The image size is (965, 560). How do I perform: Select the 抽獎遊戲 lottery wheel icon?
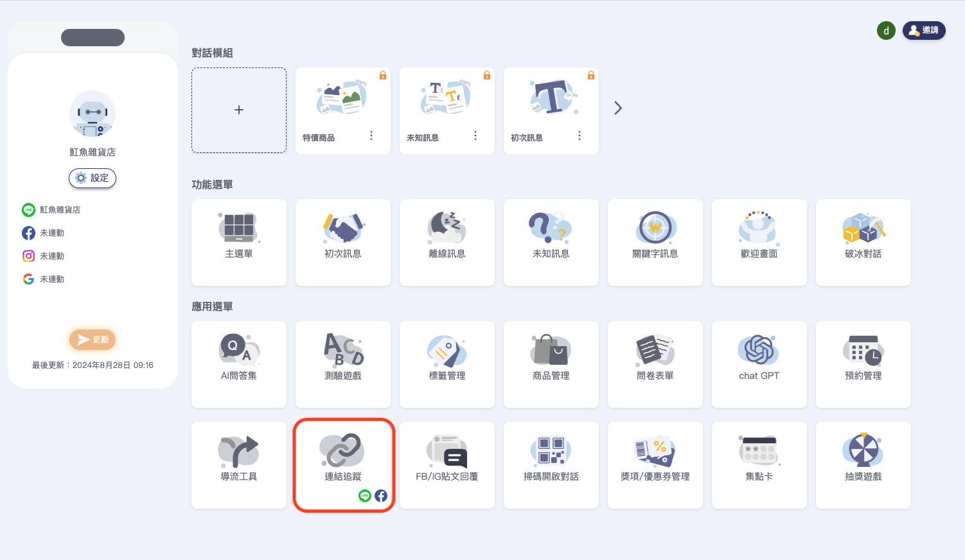[x=863, y=450]
